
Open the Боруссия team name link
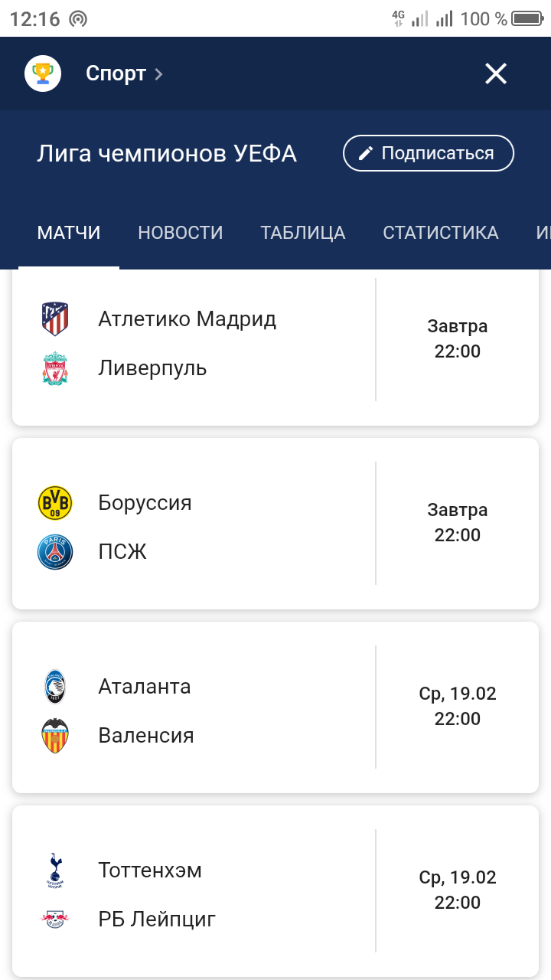point(145,503)
